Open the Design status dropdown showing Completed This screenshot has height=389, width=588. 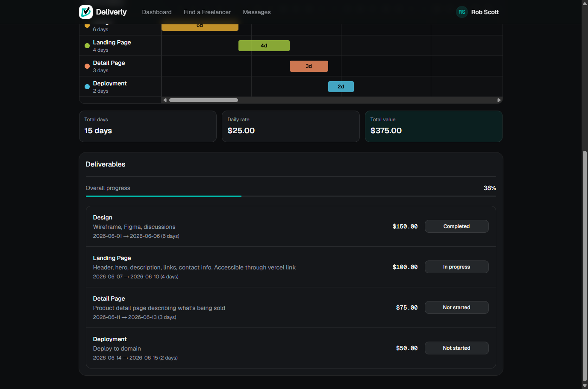click(x=456, y=226)
